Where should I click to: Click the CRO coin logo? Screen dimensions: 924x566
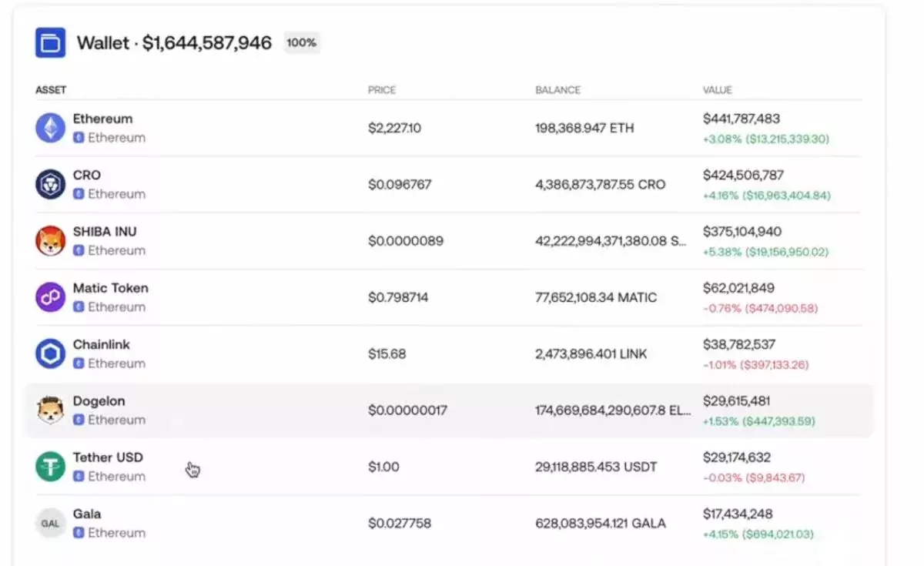tap(50, 184)
